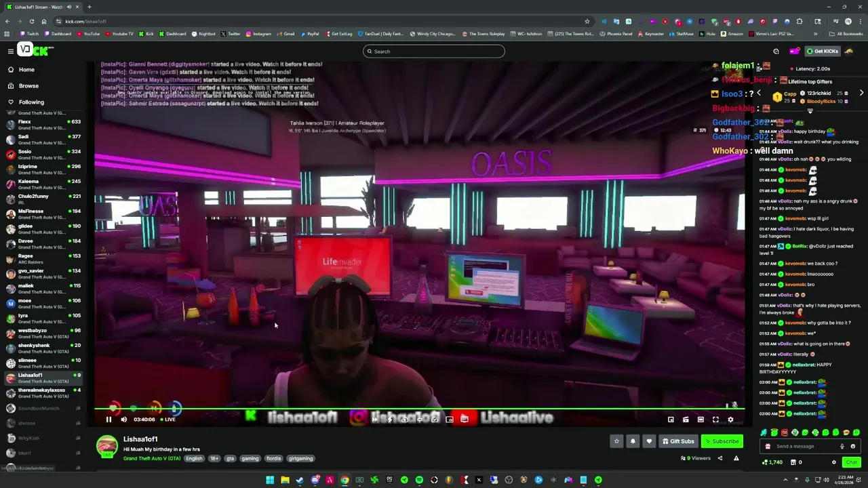Screen dimensions: 868x488
Task: Jump to LIVE in the player
Action: 167,420
